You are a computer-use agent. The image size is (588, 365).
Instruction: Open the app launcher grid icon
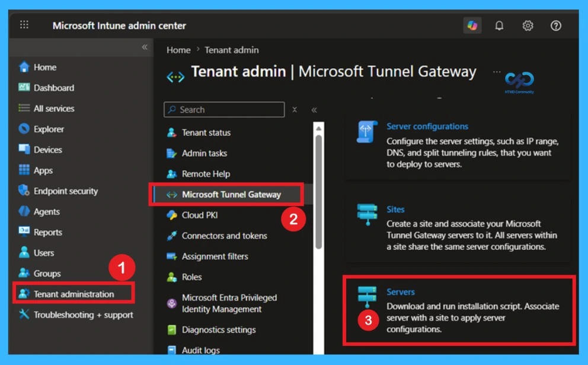24,25
